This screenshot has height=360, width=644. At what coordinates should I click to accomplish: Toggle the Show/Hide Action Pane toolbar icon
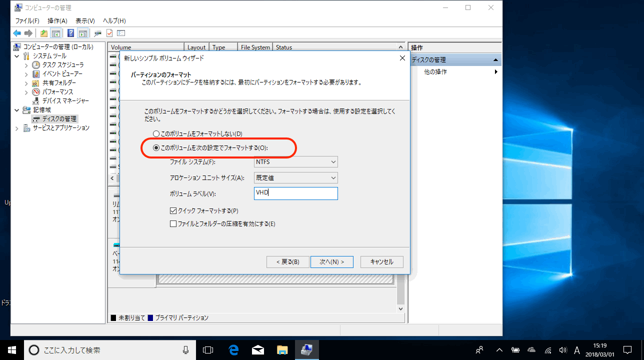(82, 33)
